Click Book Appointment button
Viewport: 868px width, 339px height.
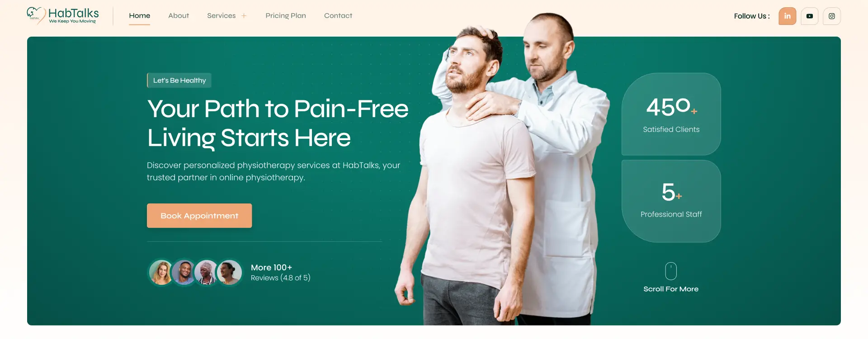click(x=199, y=216)
